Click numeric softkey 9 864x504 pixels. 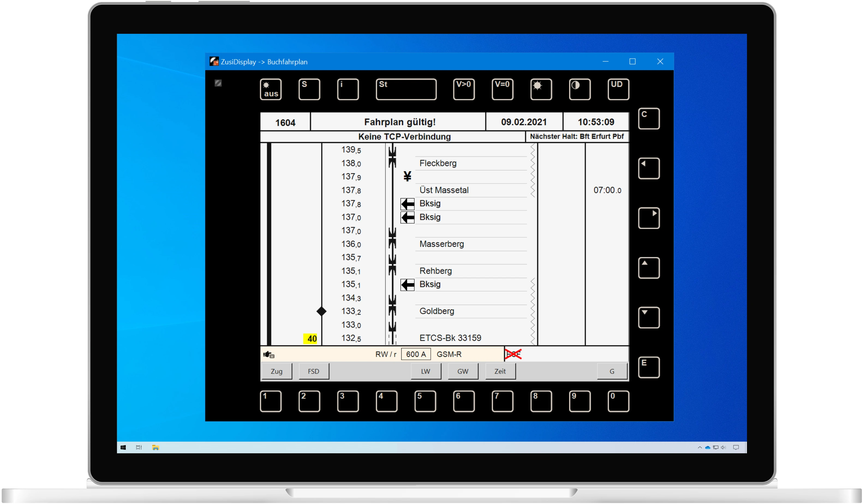click(x=579, y=401)
